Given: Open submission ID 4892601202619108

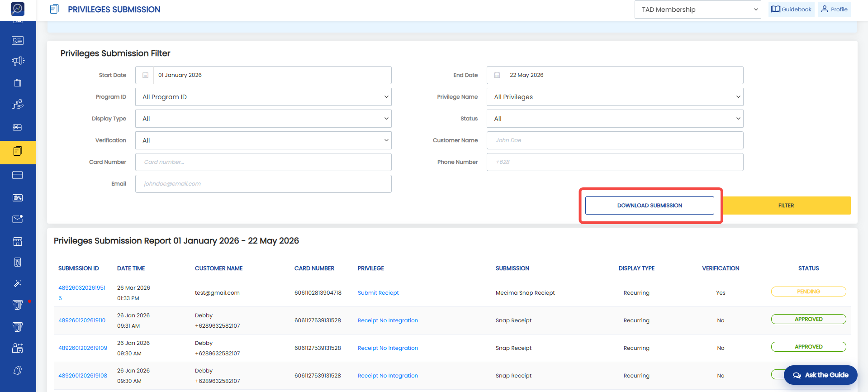Looking at the screenshot, I should pyautogui.click(x=83, y=376).
